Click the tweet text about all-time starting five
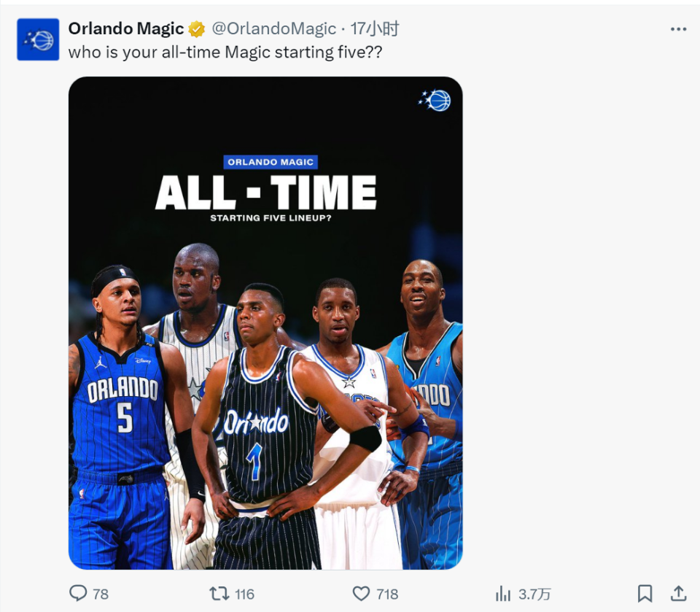Viewport: 700px width, 612px height. (x=225, y=53)
